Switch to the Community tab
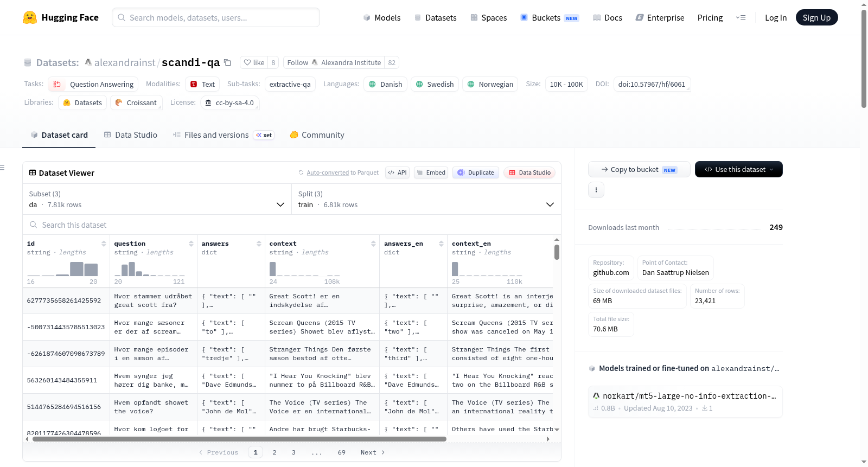The height and width of the screenshot is (467, 868). point(317,135)
